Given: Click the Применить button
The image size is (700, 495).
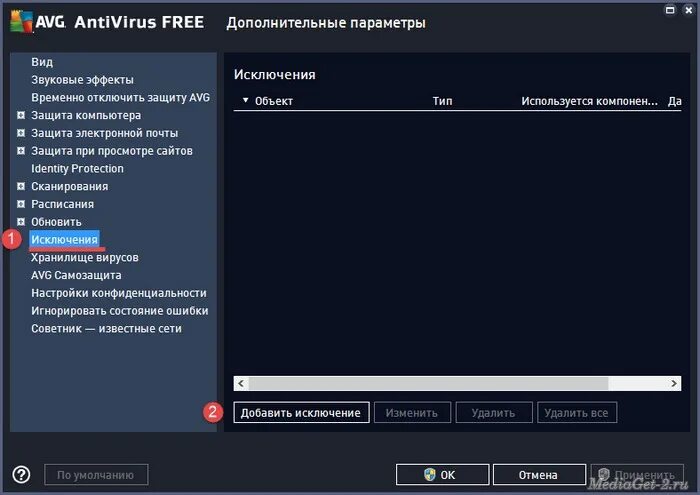Looking at the screenshot, I should point(637,474).
